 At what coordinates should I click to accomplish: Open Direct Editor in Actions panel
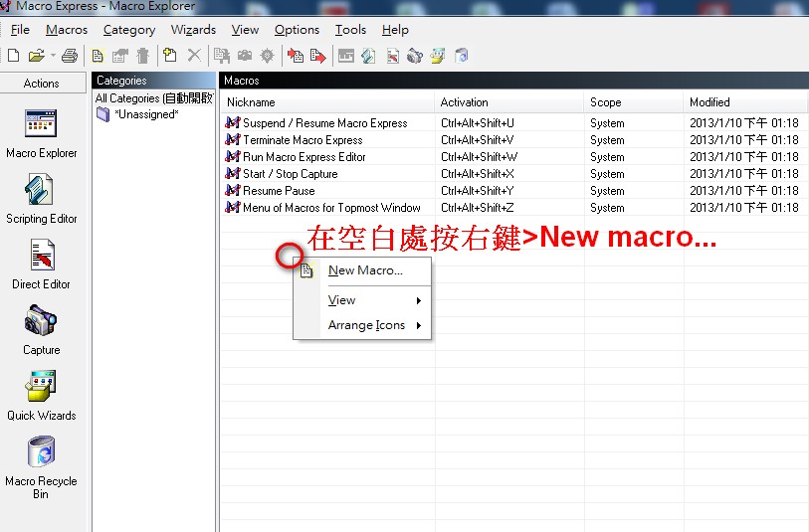[x=41, y=265]
